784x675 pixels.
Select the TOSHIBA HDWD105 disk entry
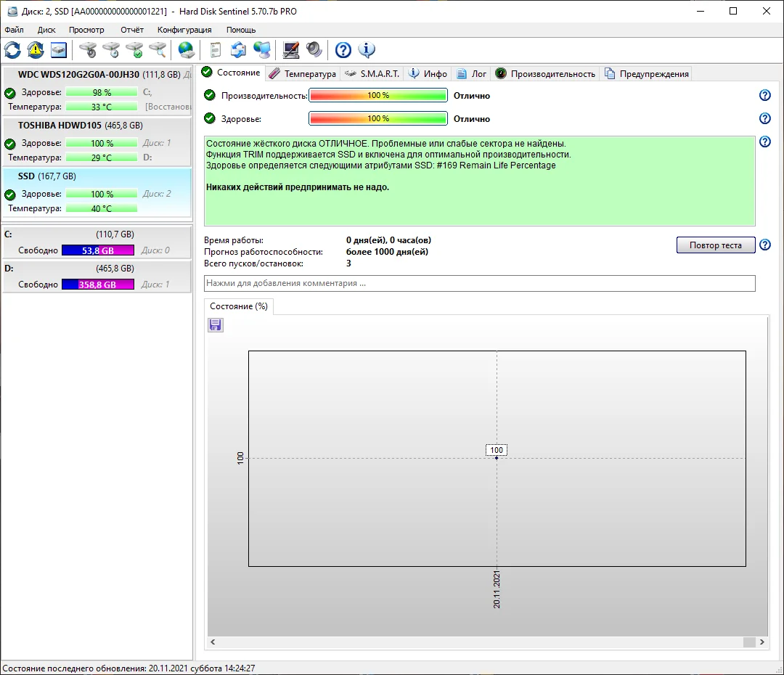97,141
